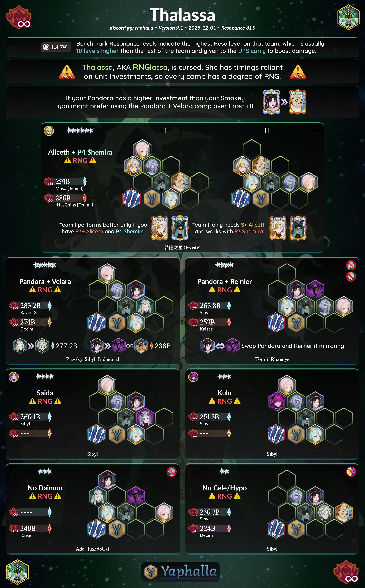Image resolution: width=365 pixels, height=588 pixels.
Task: Click the no-Cele/Hypo crossed-out icon
Action: (x=351, y=472)
